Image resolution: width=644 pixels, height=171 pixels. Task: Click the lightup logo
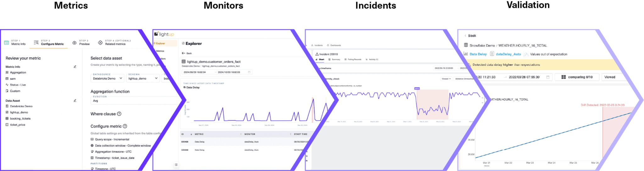point(164,34)
